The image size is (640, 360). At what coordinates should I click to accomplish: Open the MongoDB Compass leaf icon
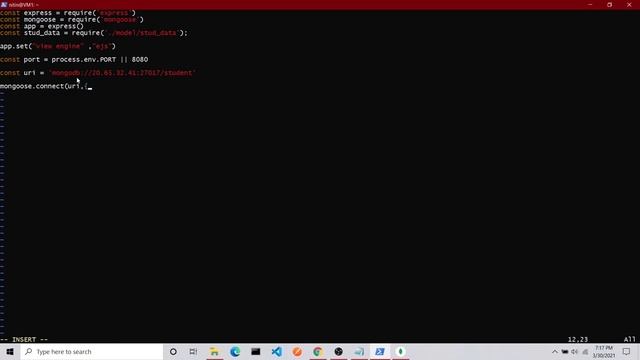tap(400, 351)
